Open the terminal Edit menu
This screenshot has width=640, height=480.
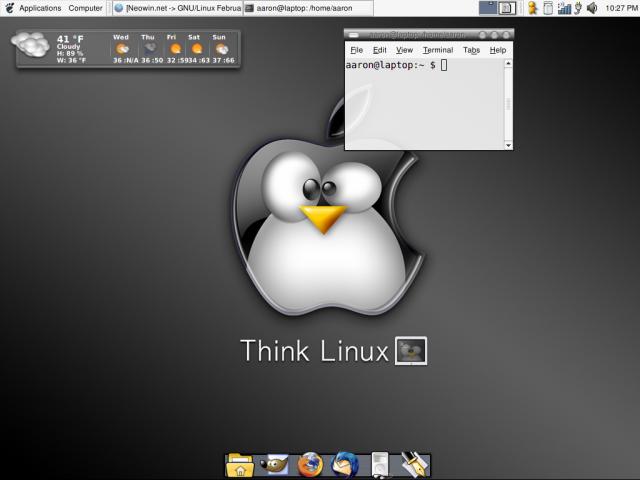(380, 50)
